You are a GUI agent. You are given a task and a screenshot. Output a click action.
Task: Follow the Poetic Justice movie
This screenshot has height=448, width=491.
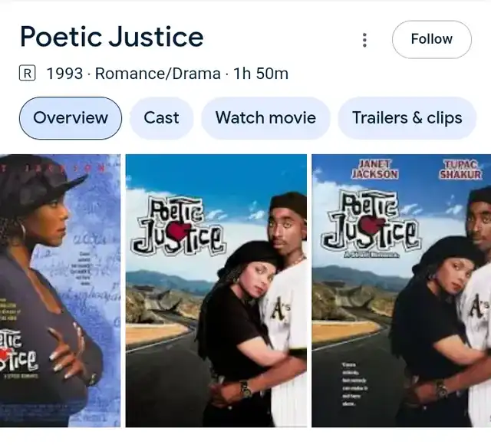coord(431,39)
